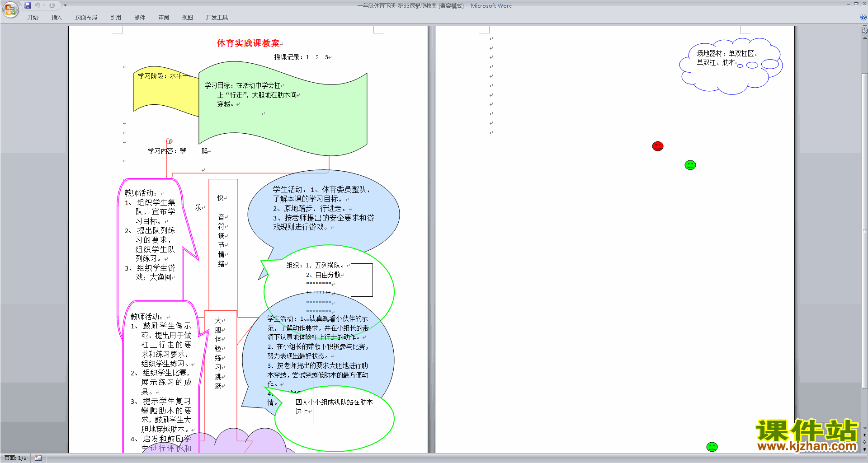The width and height of the screenshot is (868, 463).
Task: Click the scrollbar down arrow
Action: pyautogui.click(x=864, y=428)
